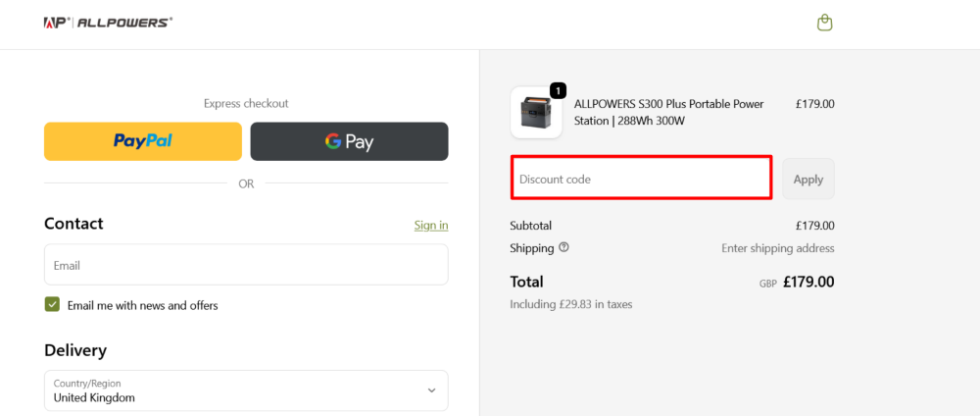Click the shipping help question-mark icon
This screenshot has height=416, width=980.
563,247
